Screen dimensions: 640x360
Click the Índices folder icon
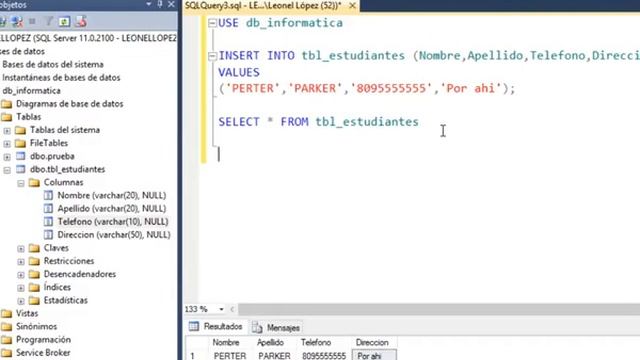tap(34, 287)
